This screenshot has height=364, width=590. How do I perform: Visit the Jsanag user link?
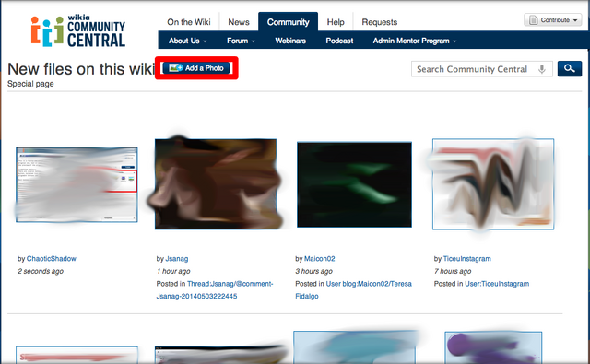pyautogui.click(x=177, y=259)
